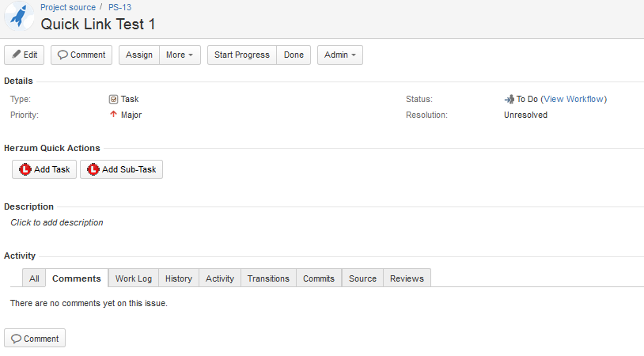This screenshot has height=356, width=644.
Task: Mark issue as Done
Action: pos(294,55)
